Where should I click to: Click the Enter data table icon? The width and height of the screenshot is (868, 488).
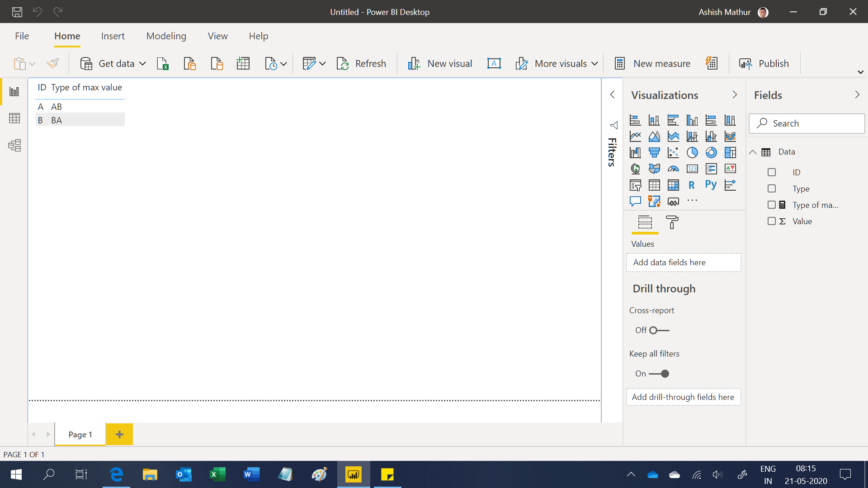pos(243,64)
